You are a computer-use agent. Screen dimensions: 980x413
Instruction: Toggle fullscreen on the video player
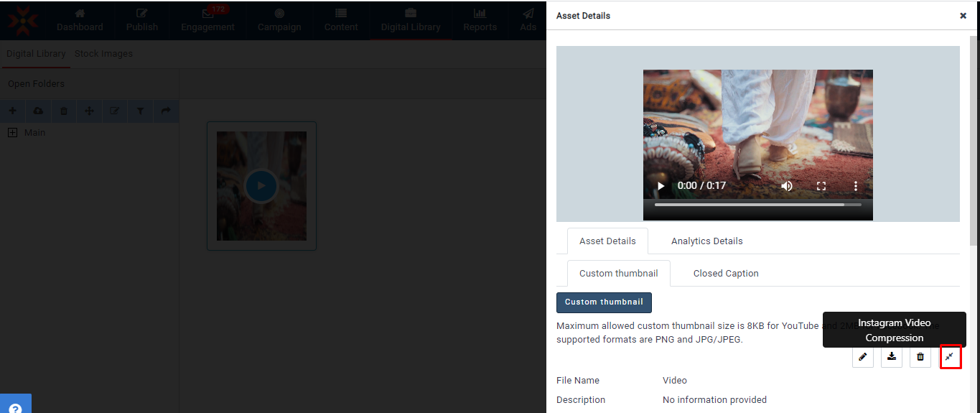click(x=821, y=186)
